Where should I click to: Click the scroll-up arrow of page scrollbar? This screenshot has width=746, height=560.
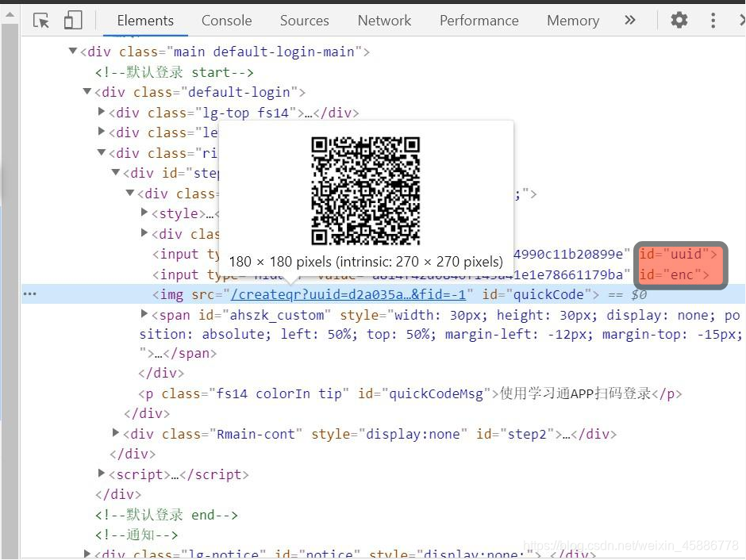click(10, 15)
